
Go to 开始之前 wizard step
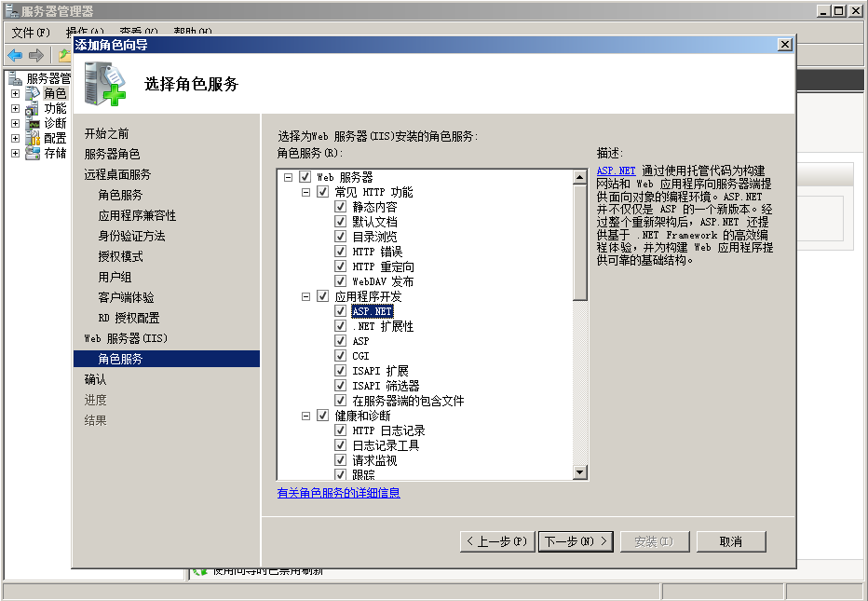pos(106,133)
